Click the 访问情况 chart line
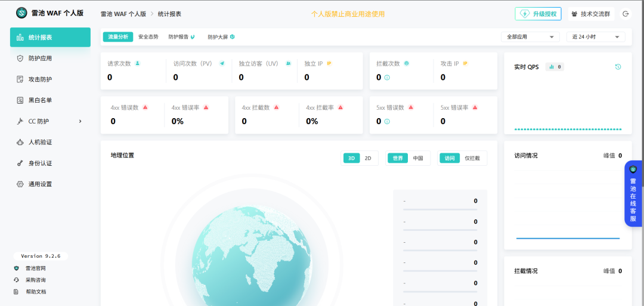 [x=568, y=238]
